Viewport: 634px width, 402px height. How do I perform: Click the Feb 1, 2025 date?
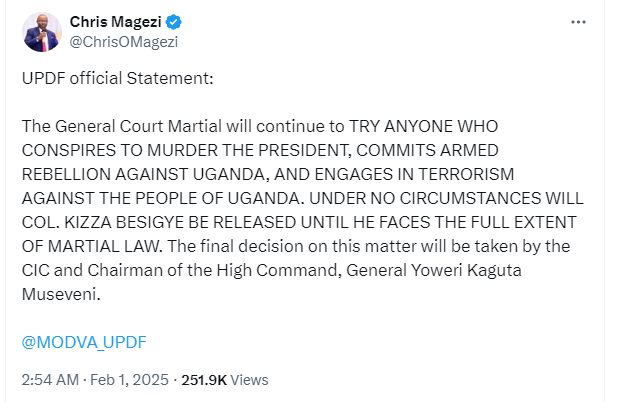pos(133,380)
